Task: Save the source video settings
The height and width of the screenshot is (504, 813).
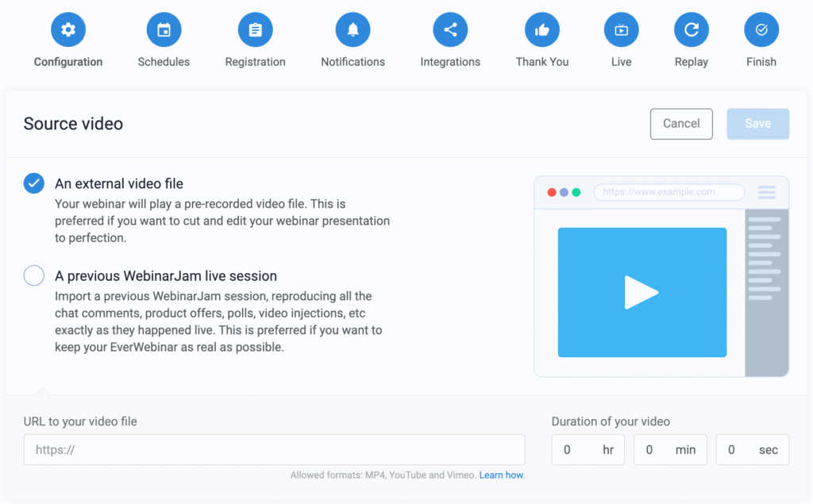Action: (757, 123)
